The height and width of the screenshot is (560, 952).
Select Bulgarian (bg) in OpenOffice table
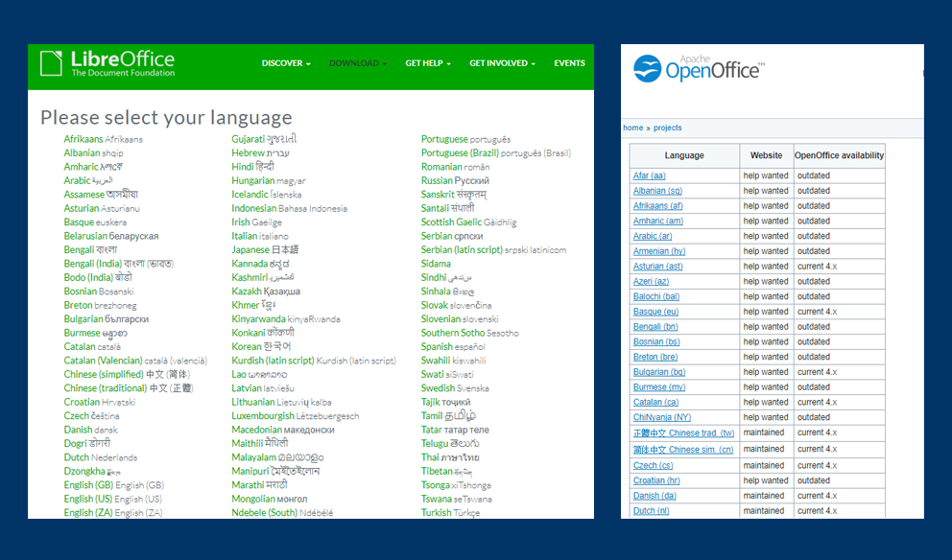click(659, 372)
